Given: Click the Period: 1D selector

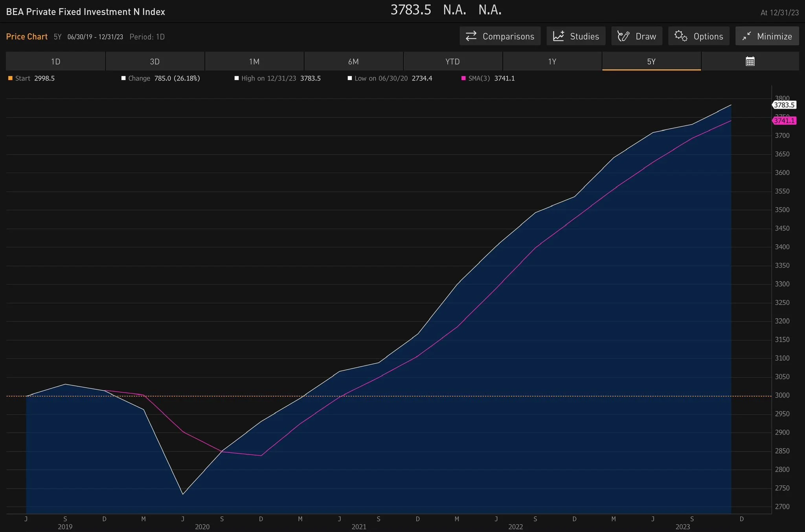Looking at the screenshot, I should point(147,37).
